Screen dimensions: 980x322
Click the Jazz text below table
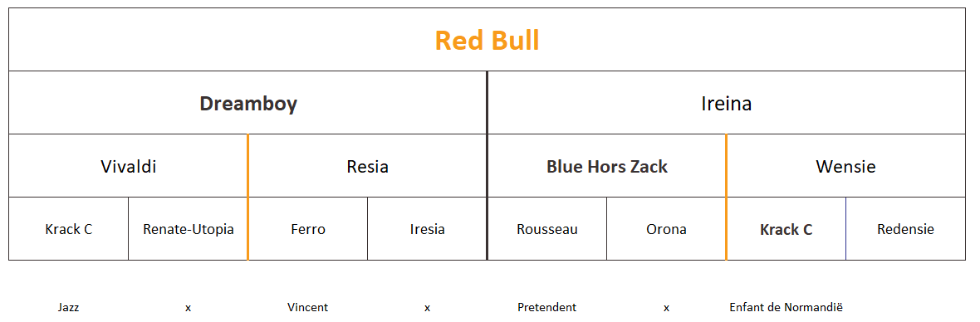pos(68,307)
